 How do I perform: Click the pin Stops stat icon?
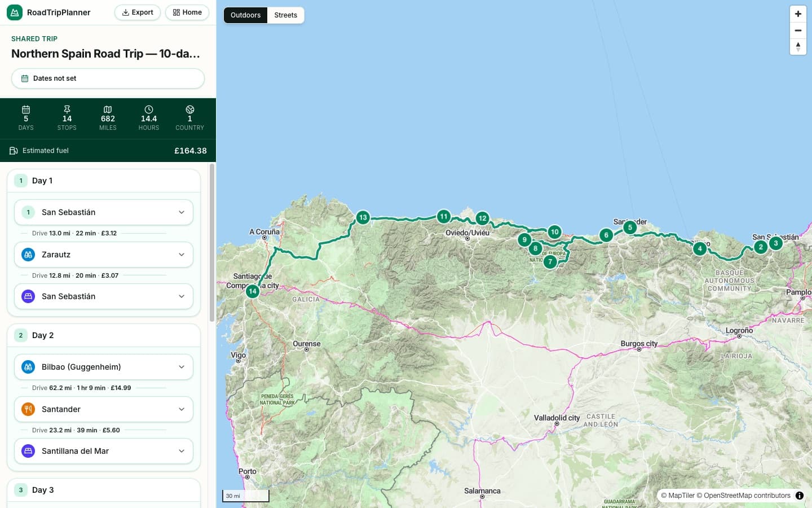(x=67, y=110)
